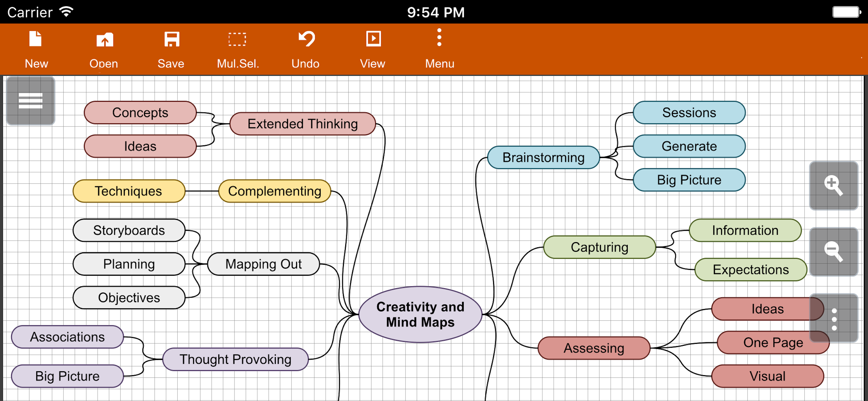
Task: Click the Storyboards node
Action: click(129, 230)
